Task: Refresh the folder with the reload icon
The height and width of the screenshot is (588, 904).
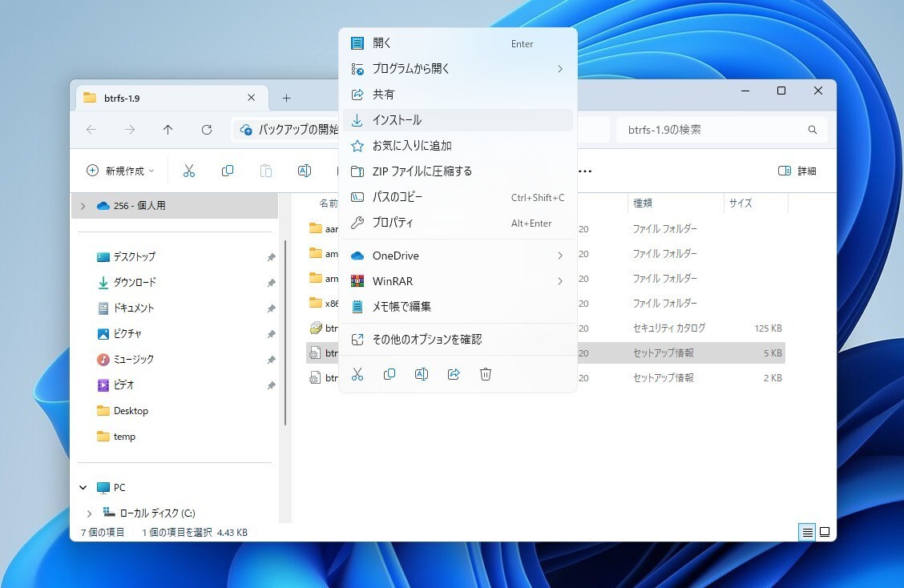Action: pos(207,129)
